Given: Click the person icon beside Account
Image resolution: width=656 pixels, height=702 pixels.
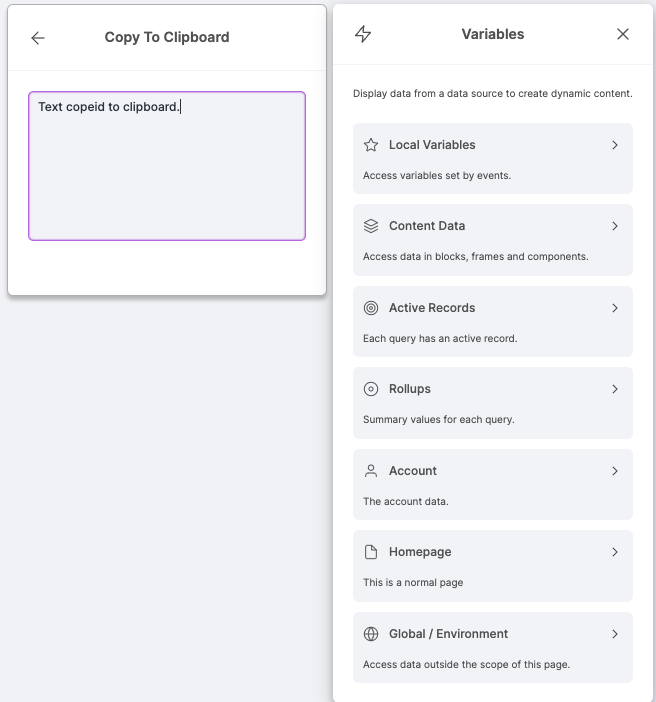Looking at the screenshot, I should (371, 471).
